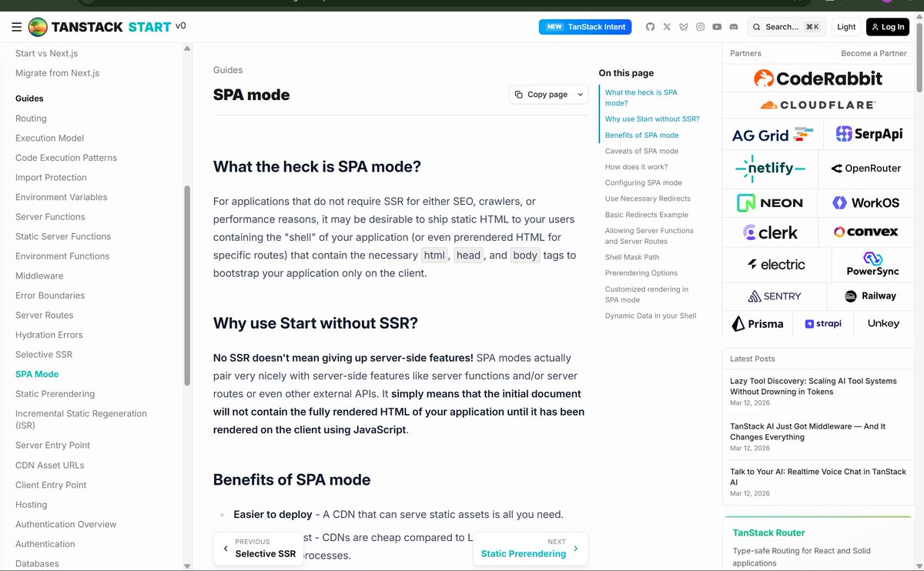Open the Instagram icon link

(x=700, y=27)
